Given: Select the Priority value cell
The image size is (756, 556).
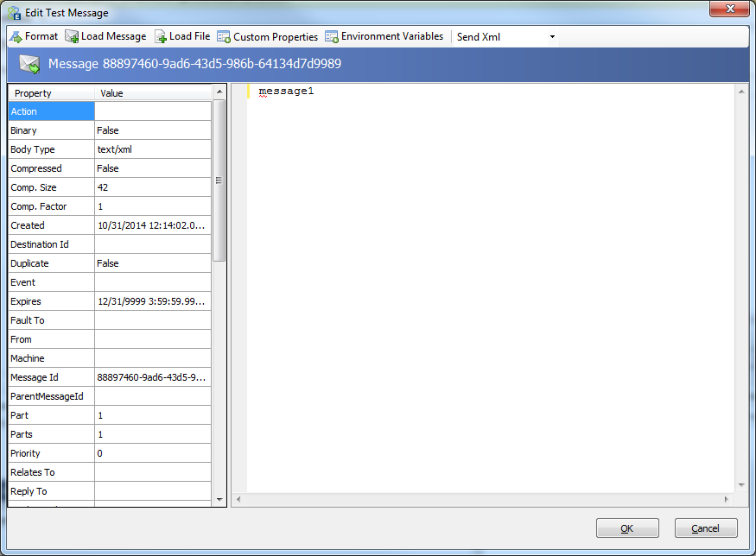Looking at the screenshot, I should (x=152, y=453).
